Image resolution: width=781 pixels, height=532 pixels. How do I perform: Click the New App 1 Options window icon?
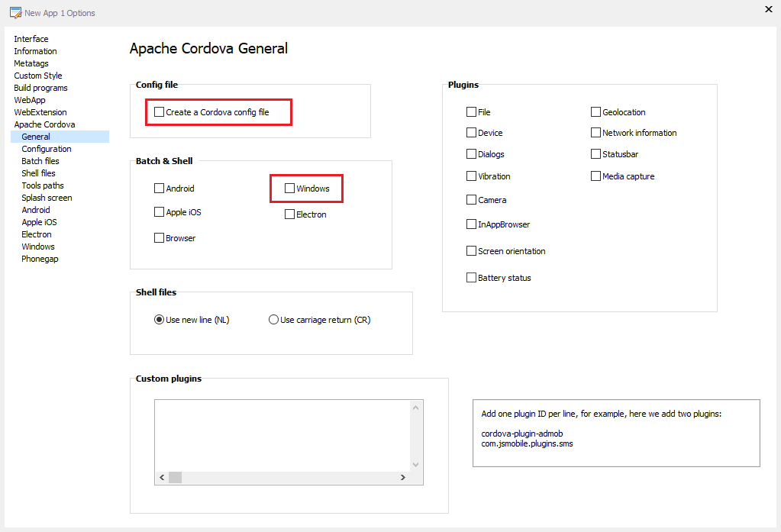[x=15, y=12]
